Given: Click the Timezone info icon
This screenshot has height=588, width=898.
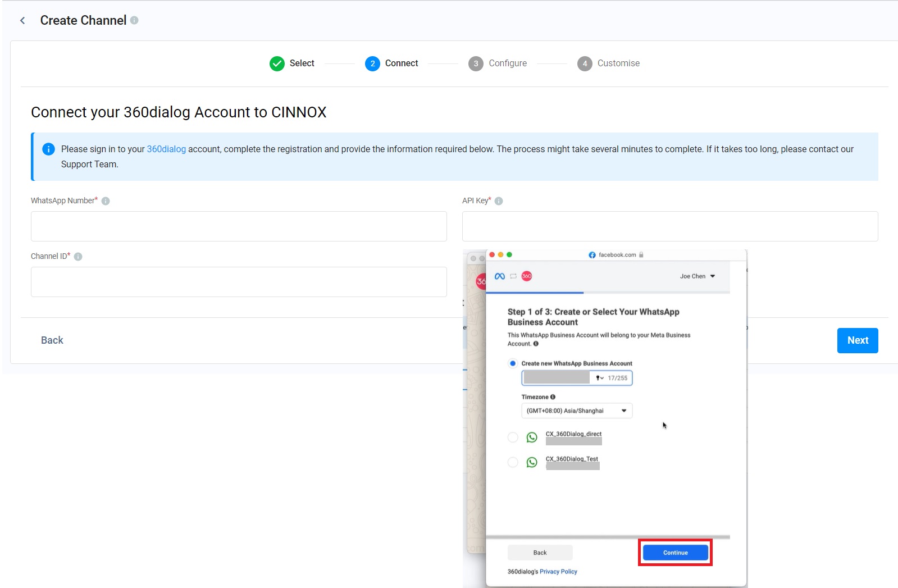Looking at the screenshot, I should tap(553, 397).
